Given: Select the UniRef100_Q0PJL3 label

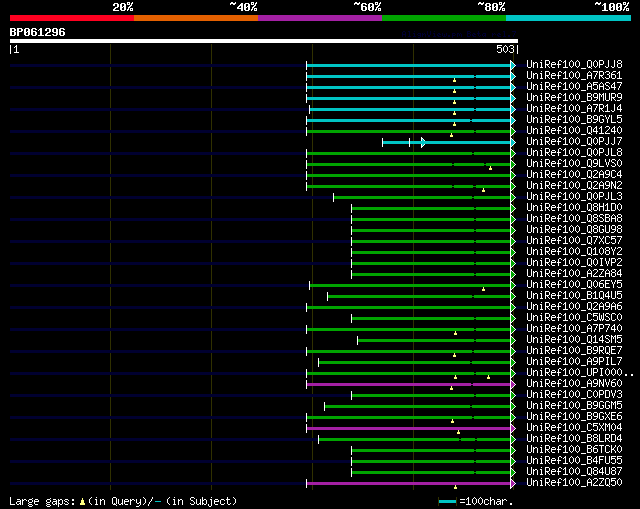Looking at the screenshot, I should tap(574, 196).
